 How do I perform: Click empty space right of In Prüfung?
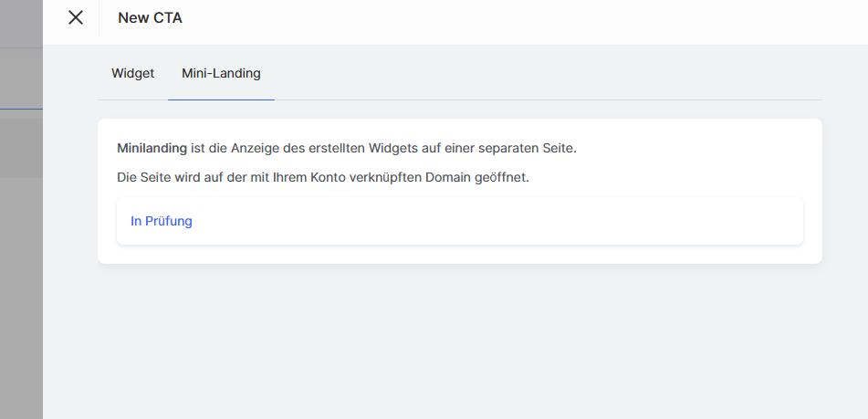tap(493, 221)
